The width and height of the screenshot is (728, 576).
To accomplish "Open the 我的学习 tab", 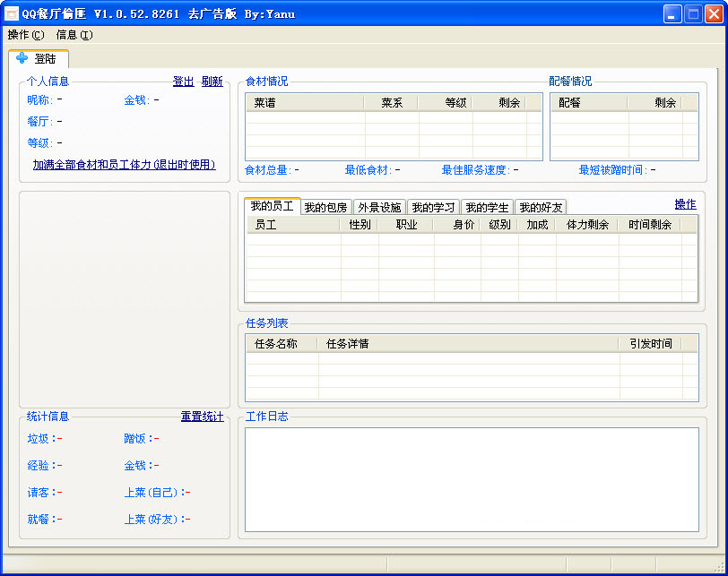I will point(433,208).
